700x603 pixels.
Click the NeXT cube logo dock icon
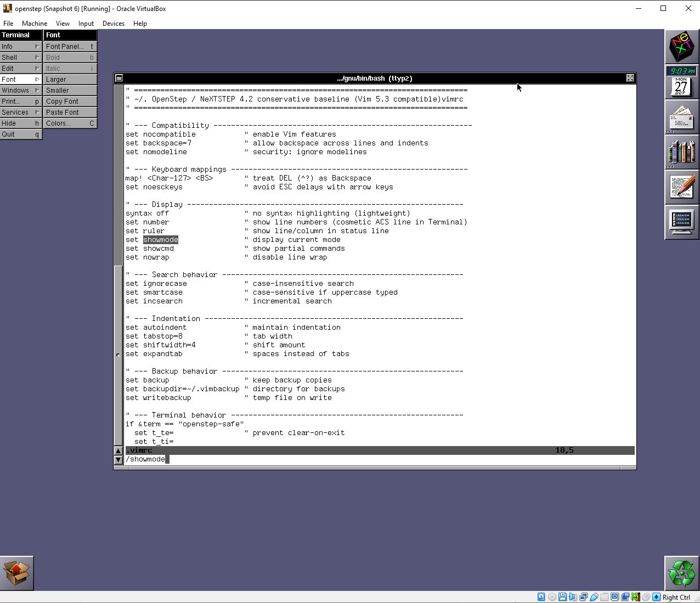tap(681, 47)
